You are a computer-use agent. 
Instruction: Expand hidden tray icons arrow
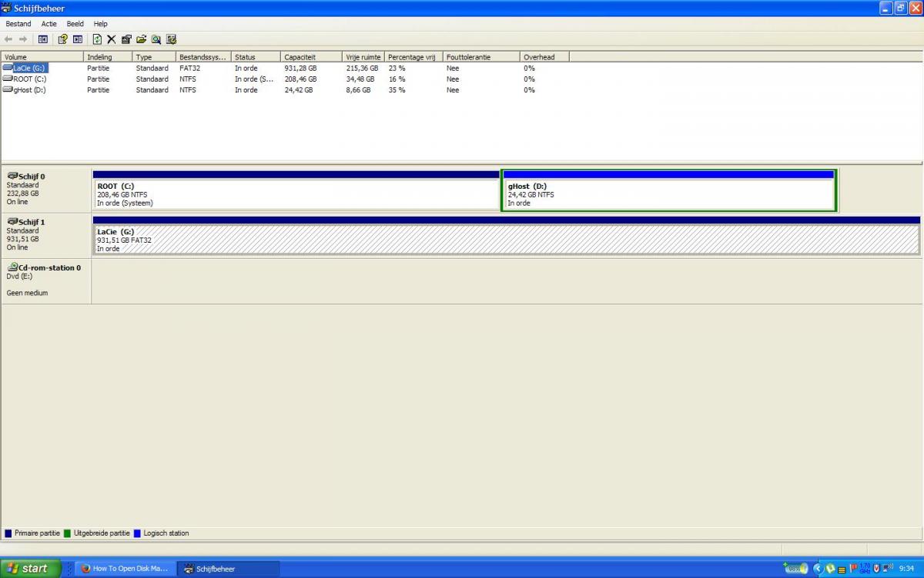tap(819, 569)
